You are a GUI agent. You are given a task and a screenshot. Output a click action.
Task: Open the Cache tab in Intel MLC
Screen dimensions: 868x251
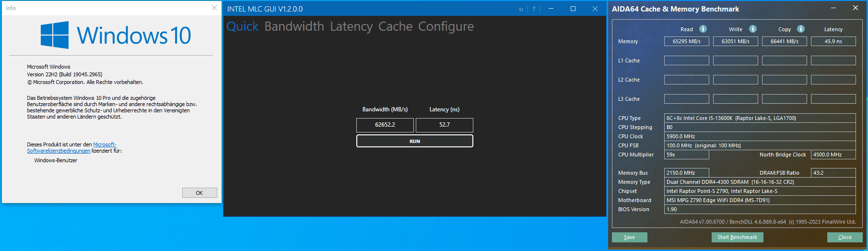(395, 26)
